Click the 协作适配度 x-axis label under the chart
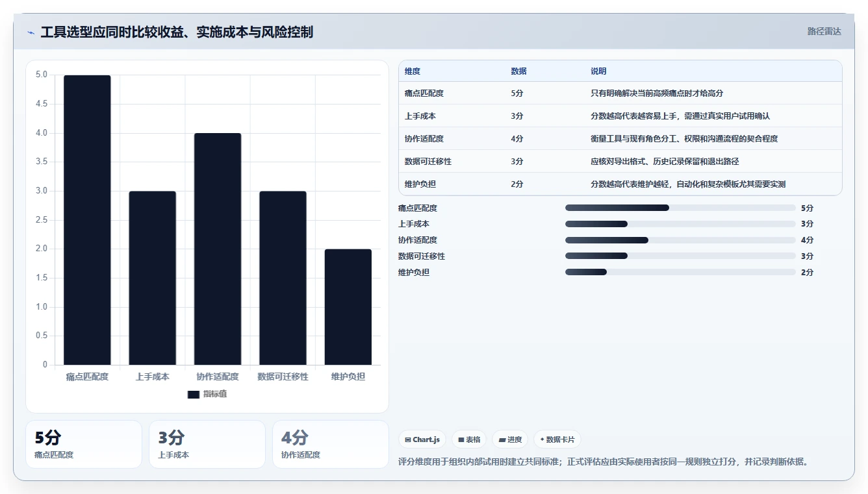The width and height of the screenshot is (868, 494). 218,377
